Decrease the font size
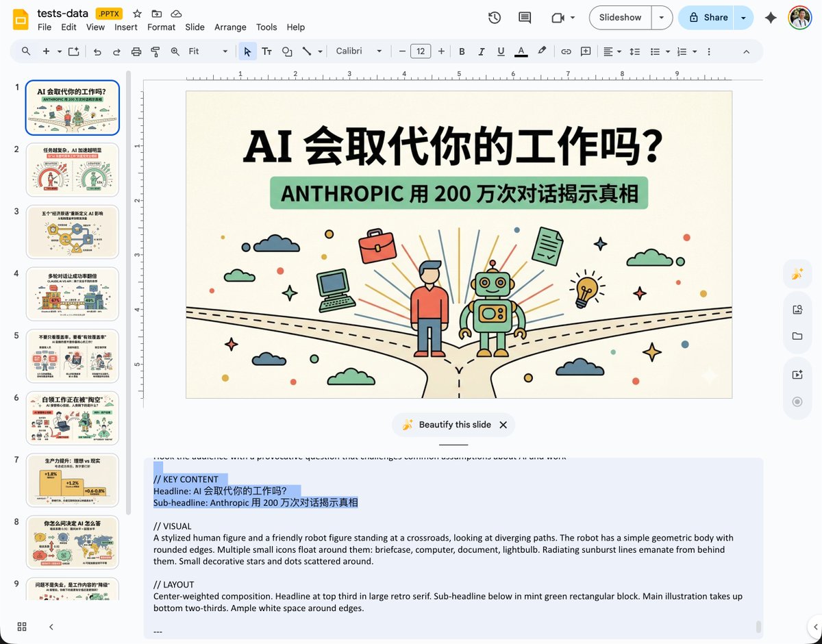The width and height of the screenshot is (822, 644). coord(401,51)
